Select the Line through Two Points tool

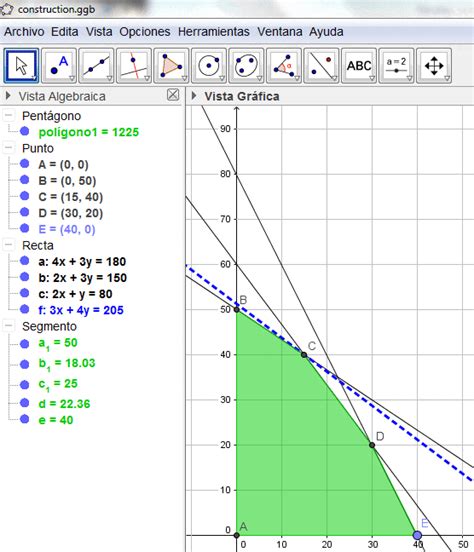coord(96,66)
